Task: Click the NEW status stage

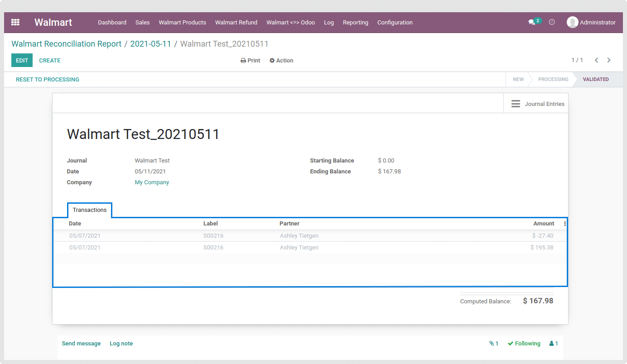Action: (518, 79)
